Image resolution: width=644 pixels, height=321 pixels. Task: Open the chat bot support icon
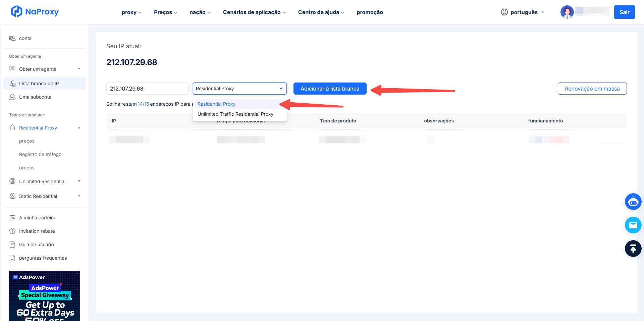633,202
